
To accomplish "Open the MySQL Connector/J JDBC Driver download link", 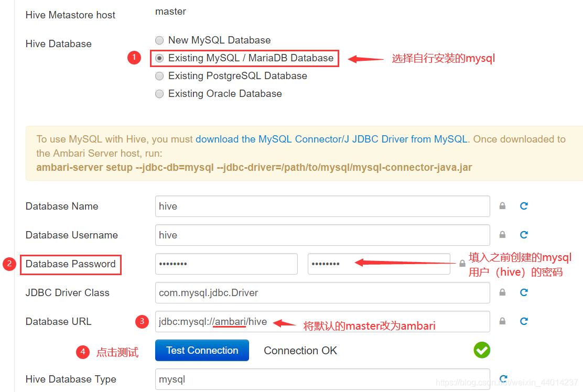I will [331, 139].
